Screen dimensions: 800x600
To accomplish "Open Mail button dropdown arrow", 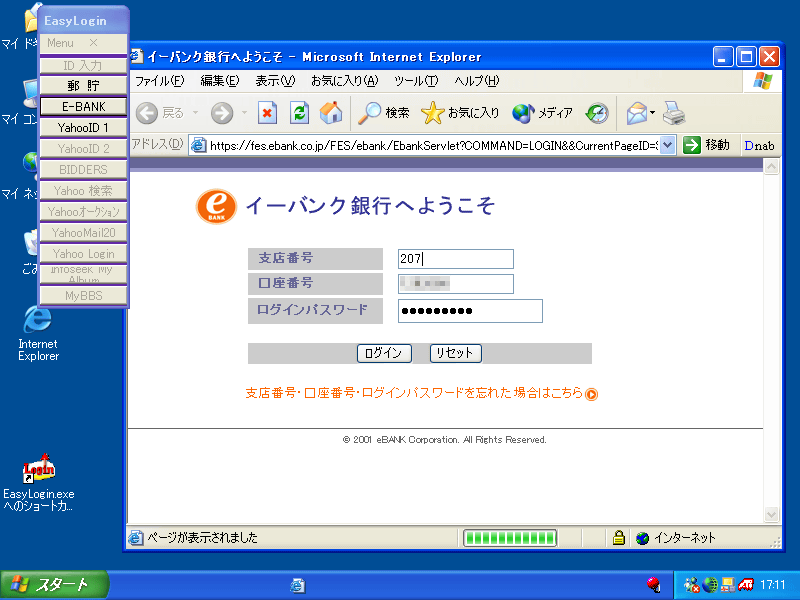I will point(652,113).
